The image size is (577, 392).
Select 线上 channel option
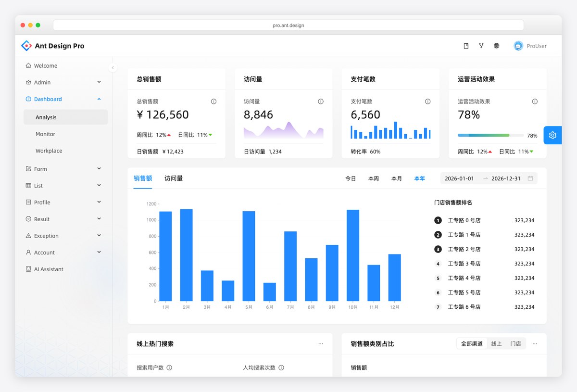point(496,344)
